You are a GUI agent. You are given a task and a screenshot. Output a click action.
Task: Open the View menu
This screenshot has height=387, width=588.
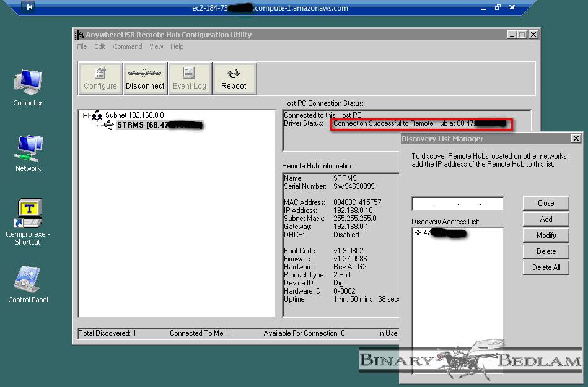coord(156,46)
